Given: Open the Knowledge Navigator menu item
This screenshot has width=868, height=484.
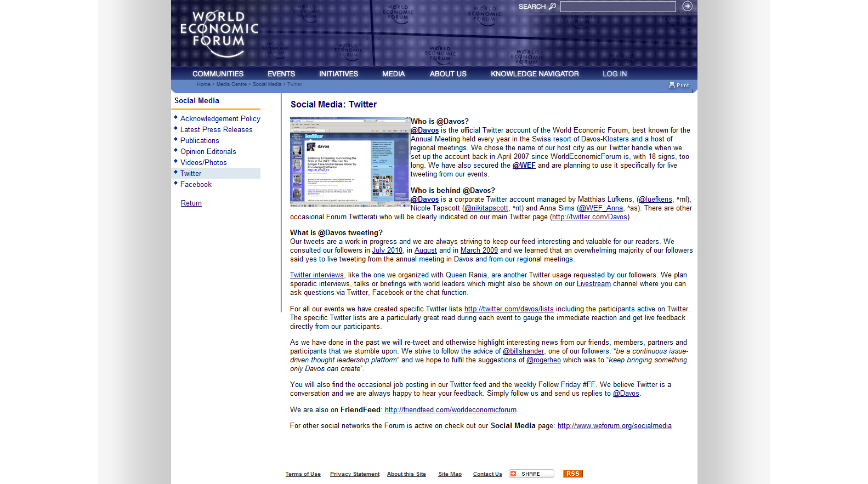Looking at the screenshot, I should point(535,74).
